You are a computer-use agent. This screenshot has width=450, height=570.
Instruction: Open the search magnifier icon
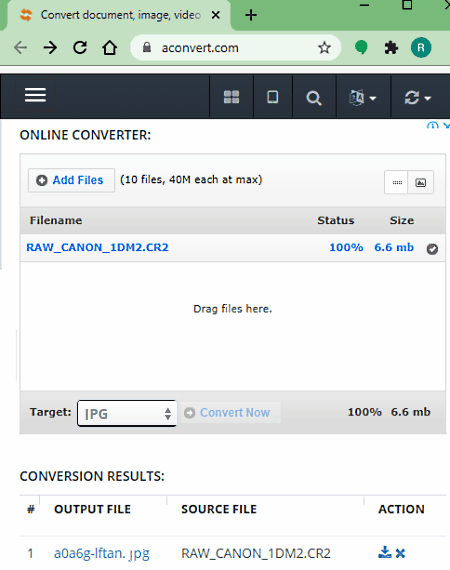tap(314, 98)
